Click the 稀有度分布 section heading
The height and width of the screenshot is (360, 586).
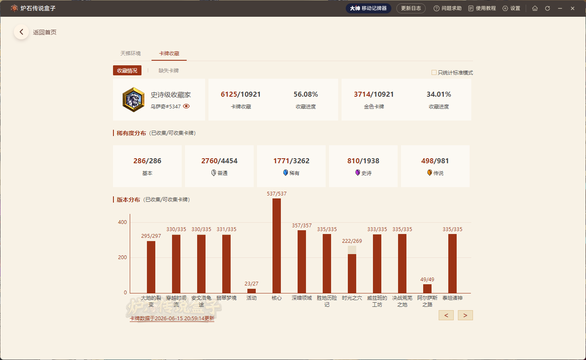(131, 133)
